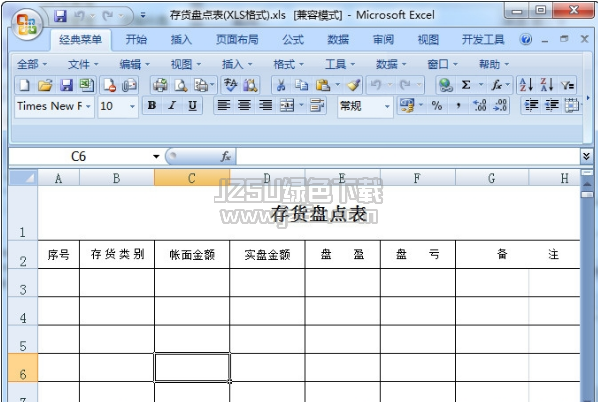Open the font name Times New Roman dropdown
Screen dimensions: 598x402
(x=88, y=106)
